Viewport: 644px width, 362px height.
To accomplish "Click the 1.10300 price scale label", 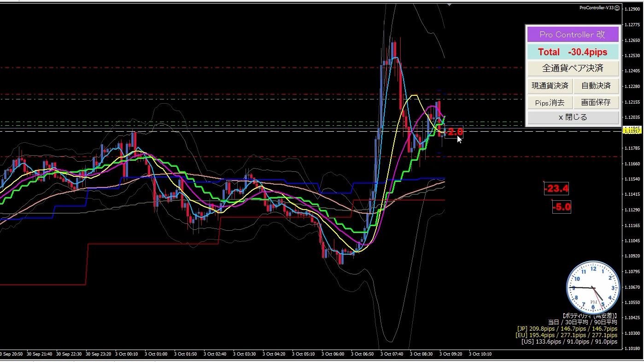I will pos(633,333).
